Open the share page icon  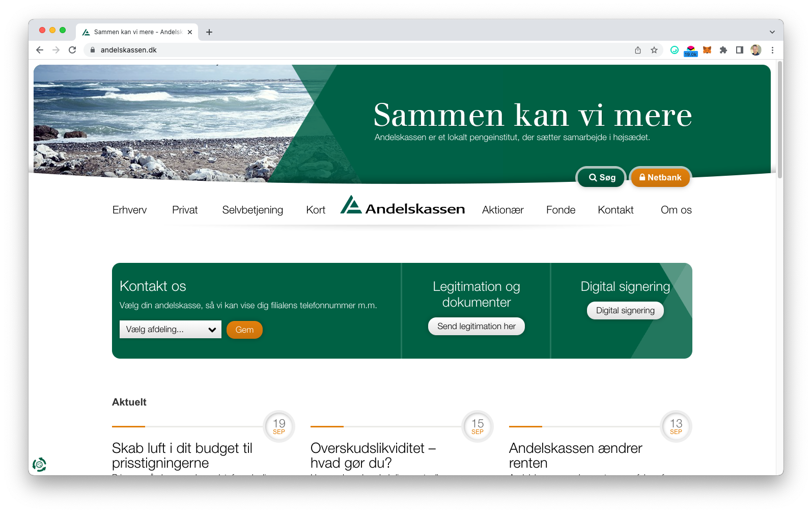pos(638,50)
